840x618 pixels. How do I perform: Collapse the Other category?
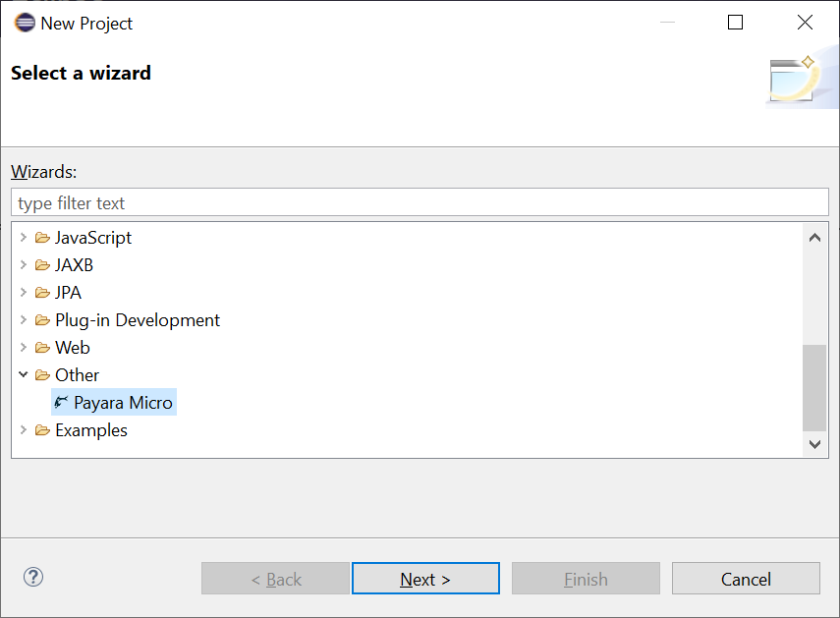pos(24,375)
